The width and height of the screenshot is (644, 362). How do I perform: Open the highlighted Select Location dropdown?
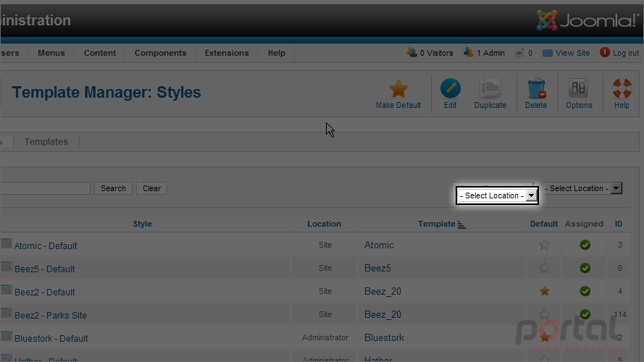click(x=497, y=195)
